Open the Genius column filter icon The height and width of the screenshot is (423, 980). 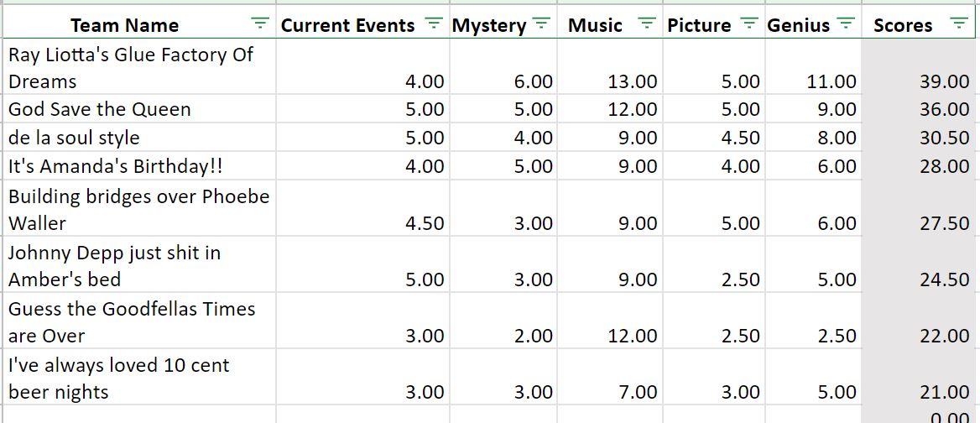pyautogui.click(x=846, y=24)
